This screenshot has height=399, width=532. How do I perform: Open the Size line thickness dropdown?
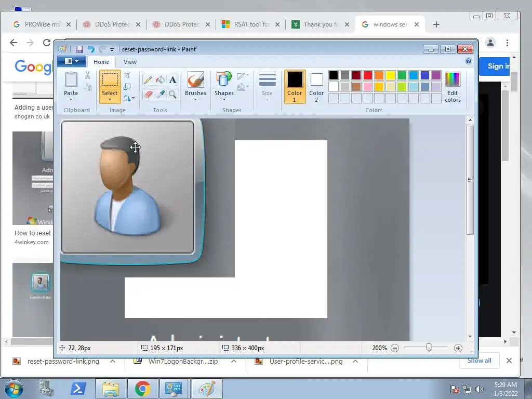click(x=267, y=86)
